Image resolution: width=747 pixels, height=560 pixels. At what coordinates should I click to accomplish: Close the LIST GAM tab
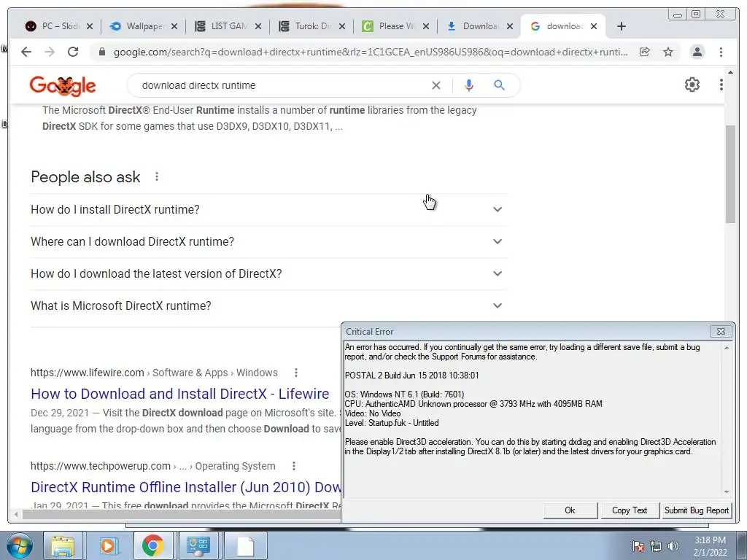pos(258,26)
